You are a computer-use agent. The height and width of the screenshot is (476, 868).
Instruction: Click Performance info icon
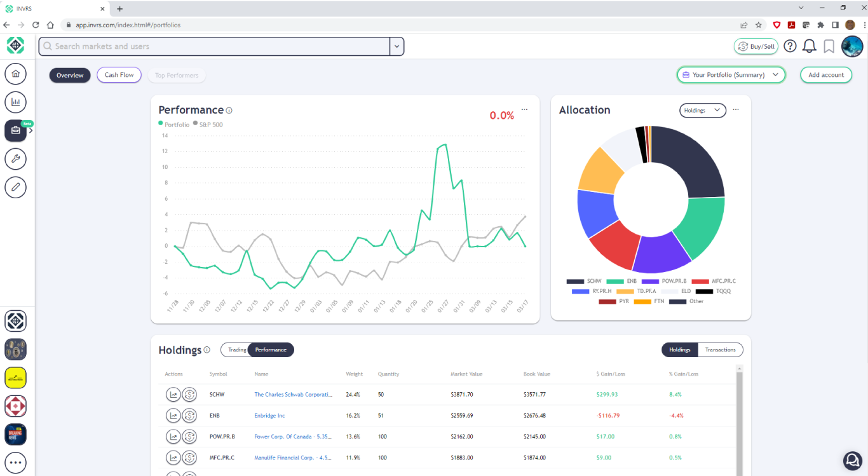click(x=229, y=111)
